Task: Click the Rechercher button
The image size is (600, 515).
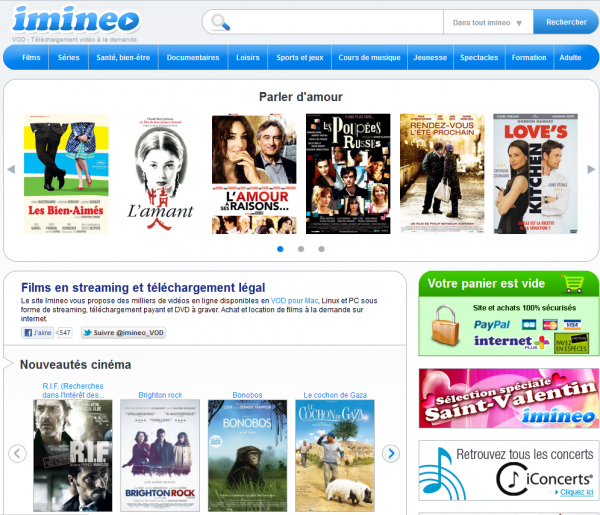Action: point(566,22)
